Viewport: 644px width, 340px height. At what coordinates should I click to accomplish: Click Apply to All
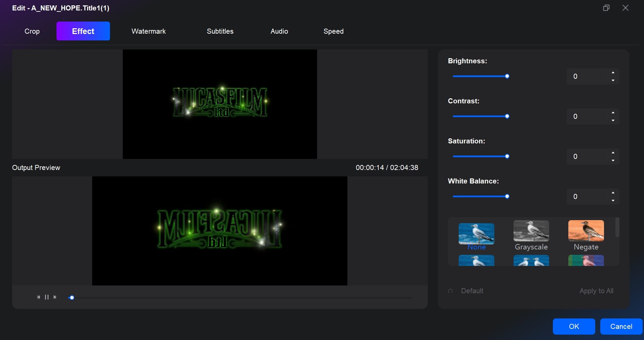(597, 291)
